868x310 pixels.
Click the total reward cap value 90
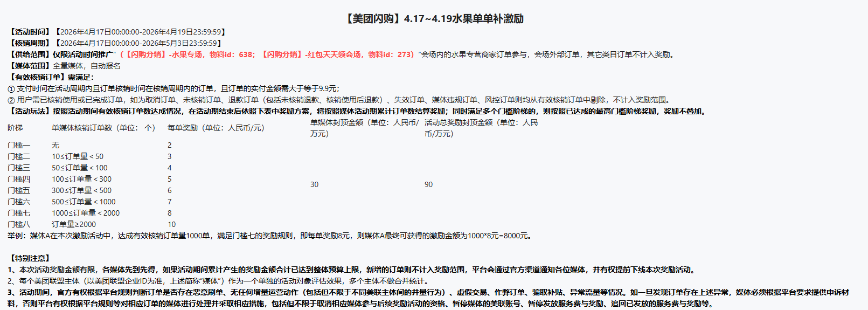coord(428,184)
